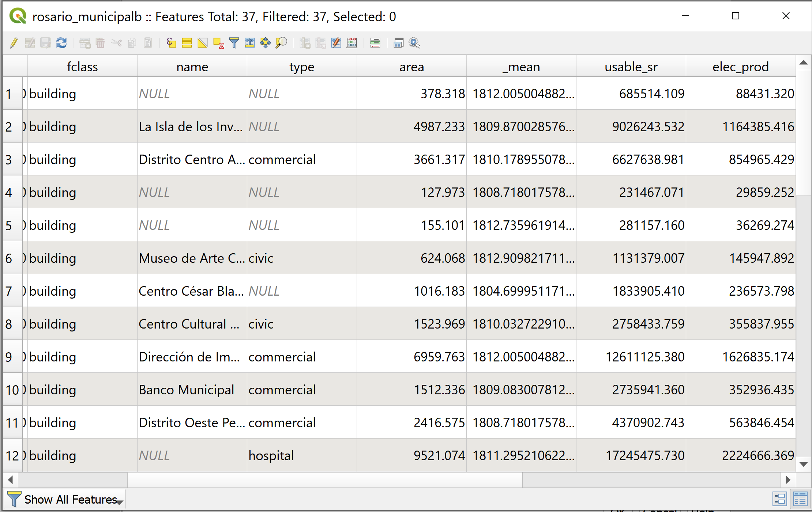The width and height of the screenshot is (812, 512).
Task: Sort by the _mean column header
Action: coord(521,67)
